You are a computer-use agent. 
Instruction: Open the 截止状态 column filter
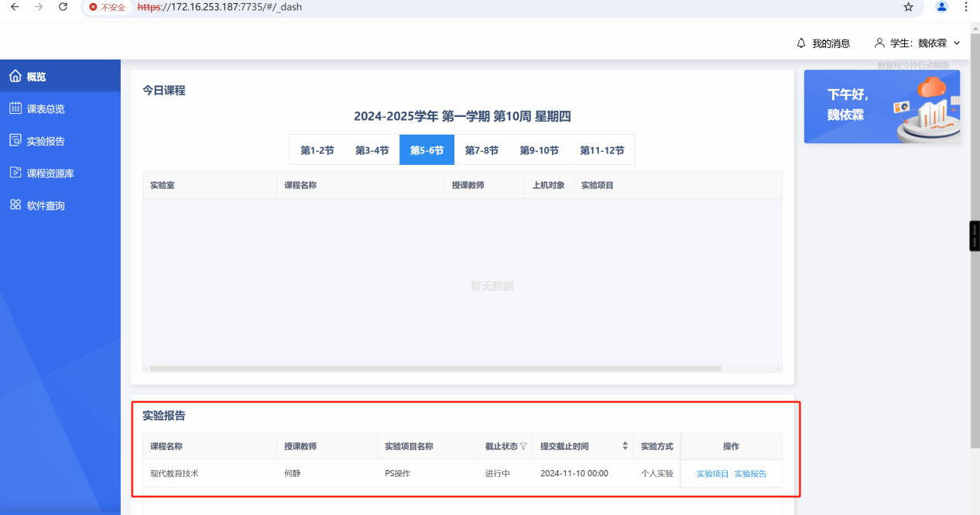(x=523, y=446)
